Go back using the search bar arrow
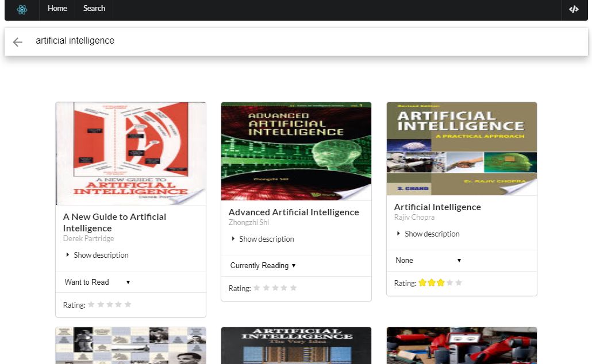 (x=18, y=42)
